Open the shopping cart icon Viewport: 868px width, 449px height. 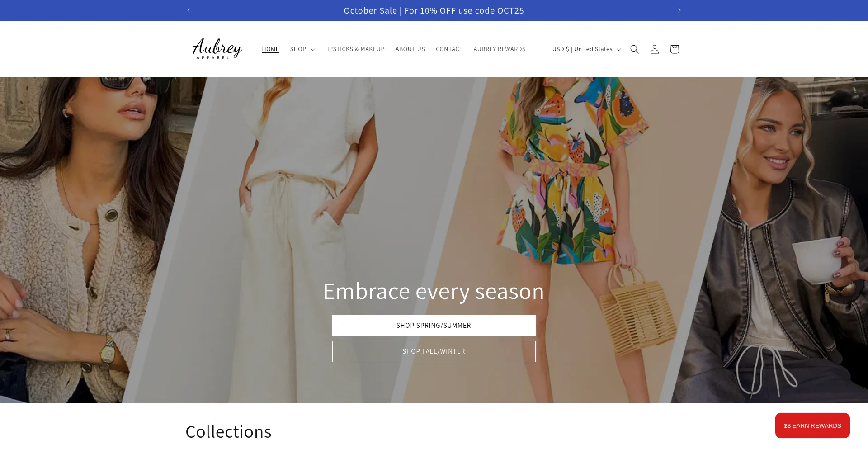pos(674,49)
